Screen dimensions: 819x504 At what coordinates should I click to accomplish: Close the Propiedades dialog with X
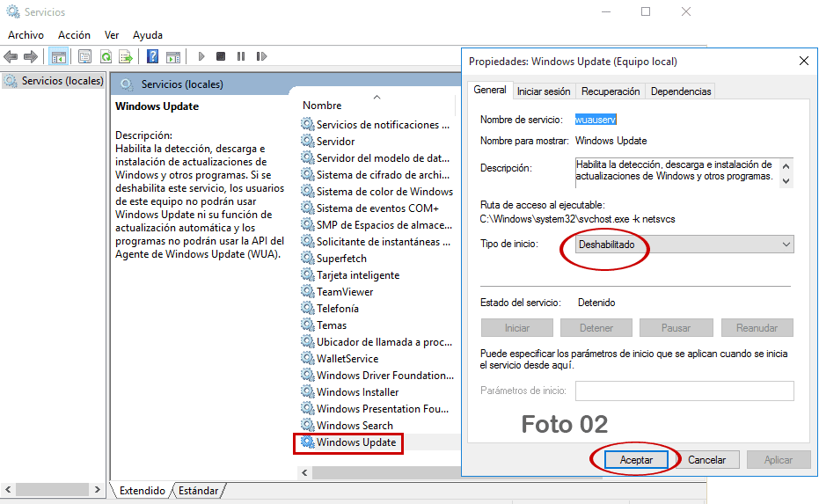coord(804,61)
